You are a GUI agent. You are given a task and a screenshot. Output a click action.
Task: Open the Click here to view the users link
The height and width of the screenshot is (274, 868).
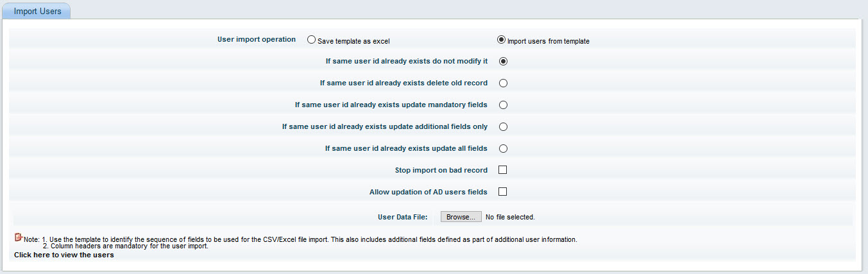64,255
